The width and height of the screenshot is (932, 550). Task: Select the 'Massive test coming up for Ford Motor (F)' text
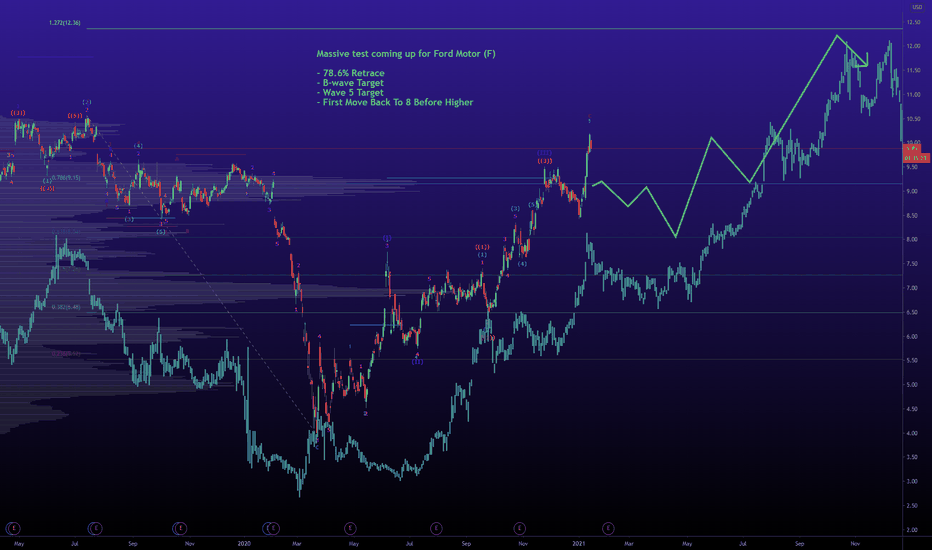pyautogui.click(x=406, y=54)
